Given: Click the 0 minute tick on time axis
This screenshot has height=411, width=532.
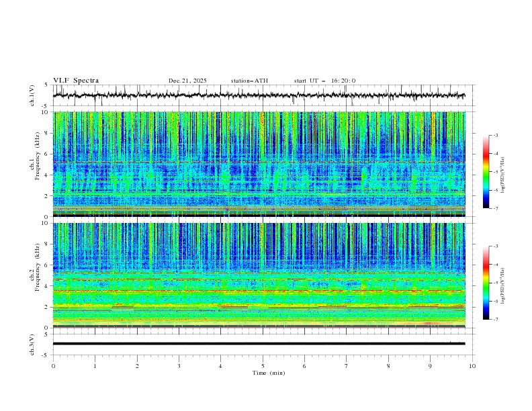Looking at the screenshot, I should pos(53,366).
